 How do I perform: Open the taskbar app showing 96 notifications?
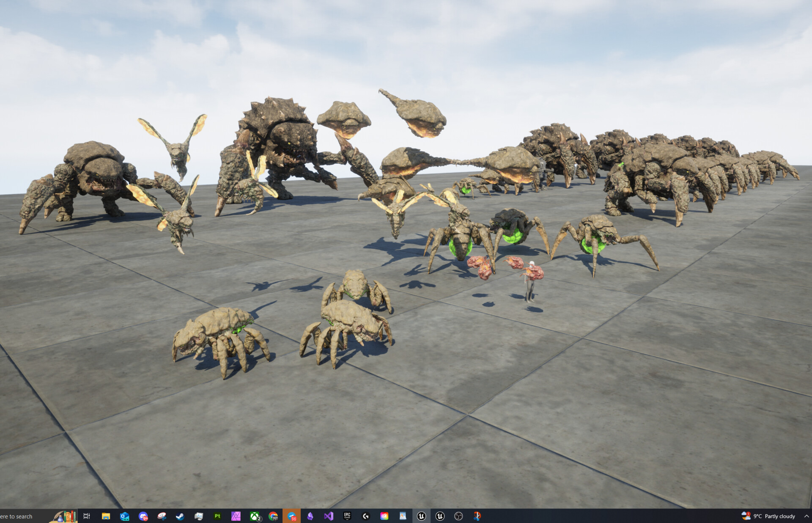tap(292, 516)
